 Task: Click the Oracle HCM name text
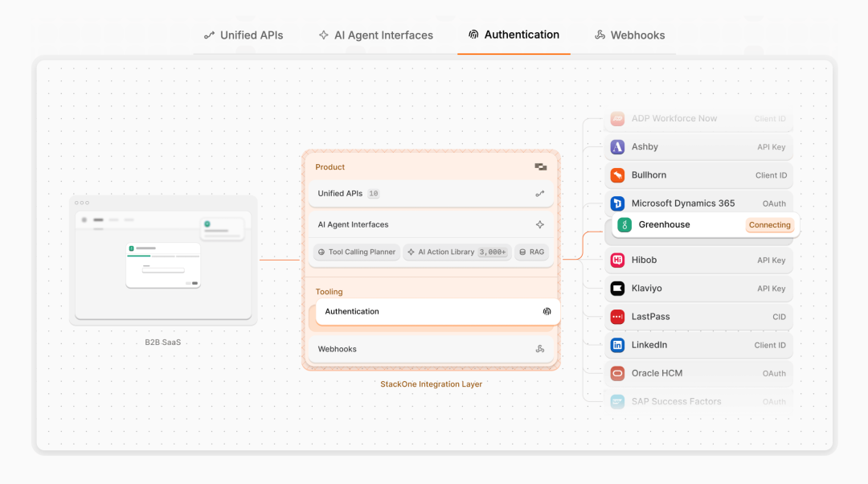[x=657, y=373]
